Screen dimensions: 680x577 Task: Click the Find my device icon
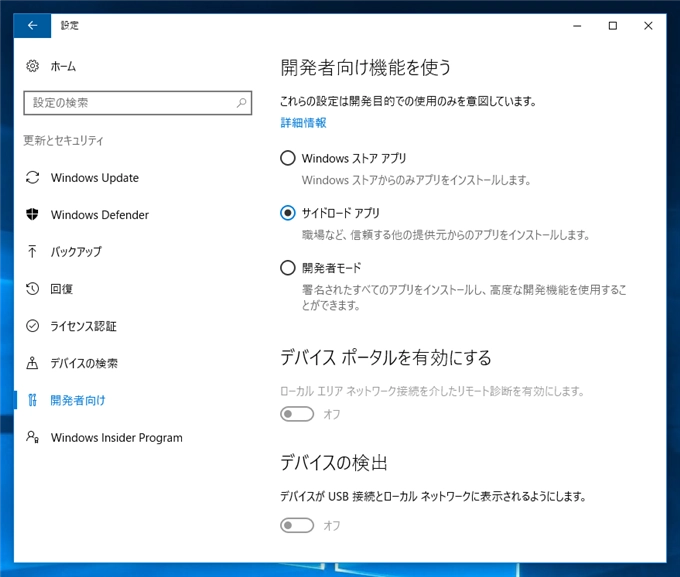tap(32, 363)
